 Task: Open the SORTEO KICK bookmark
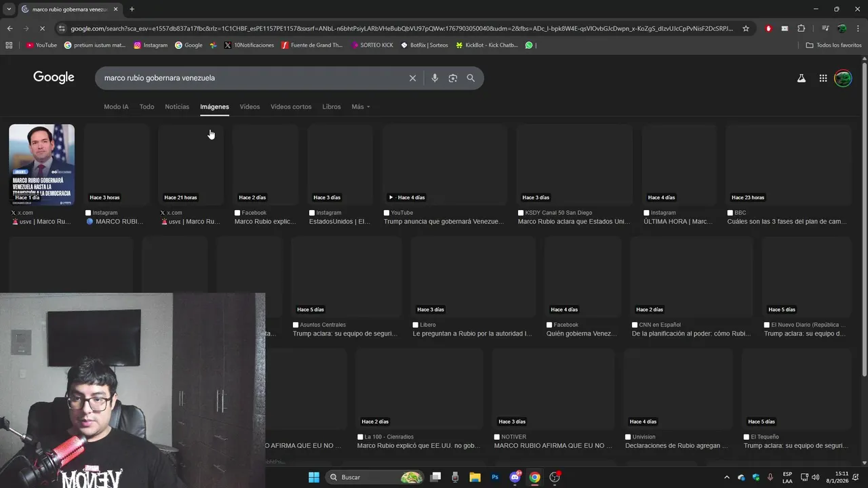click(372, 45)
